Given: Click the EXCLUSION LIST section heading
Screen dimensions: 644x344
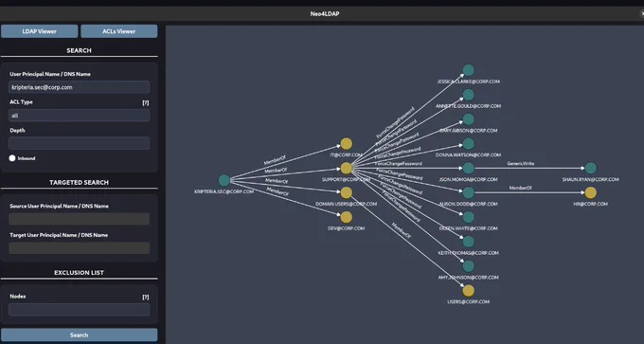Looking at the screenshot, I should click(x=79, y=273).
